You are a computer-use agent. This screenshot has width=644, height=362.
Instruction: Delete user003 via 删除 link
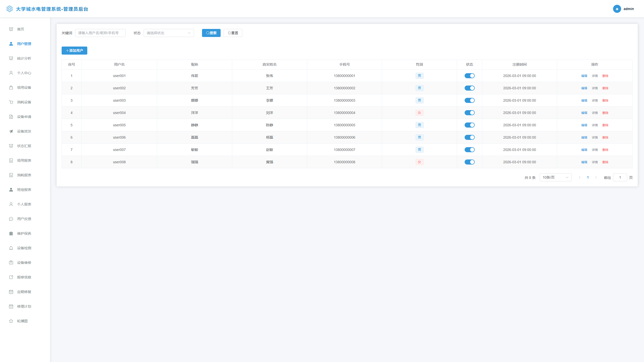(605, 100)
